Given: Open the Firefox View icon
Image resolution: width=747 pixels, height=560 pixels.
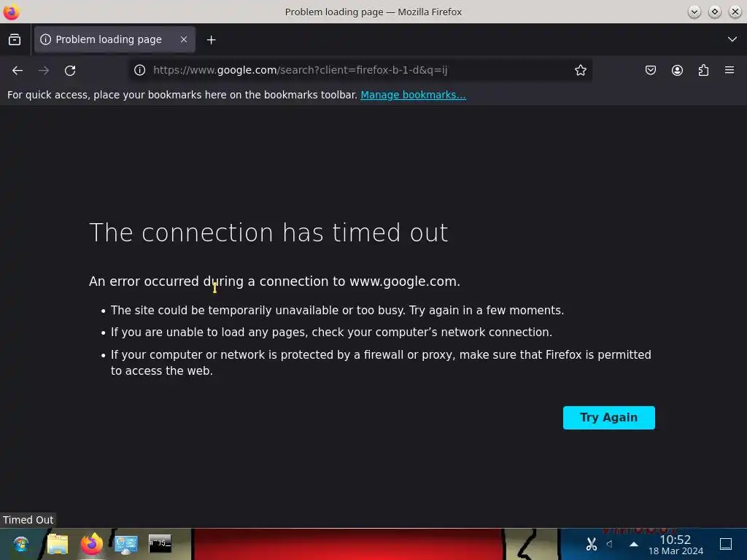Looking at the screenshot, I should 15,39.
